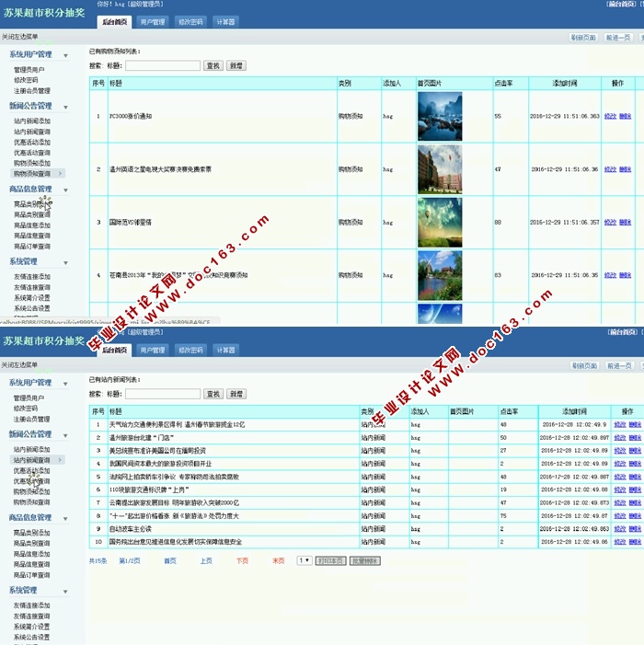644x645 pixels.
Task: Return to 首页 in the pagination bar
Action: 170,559
